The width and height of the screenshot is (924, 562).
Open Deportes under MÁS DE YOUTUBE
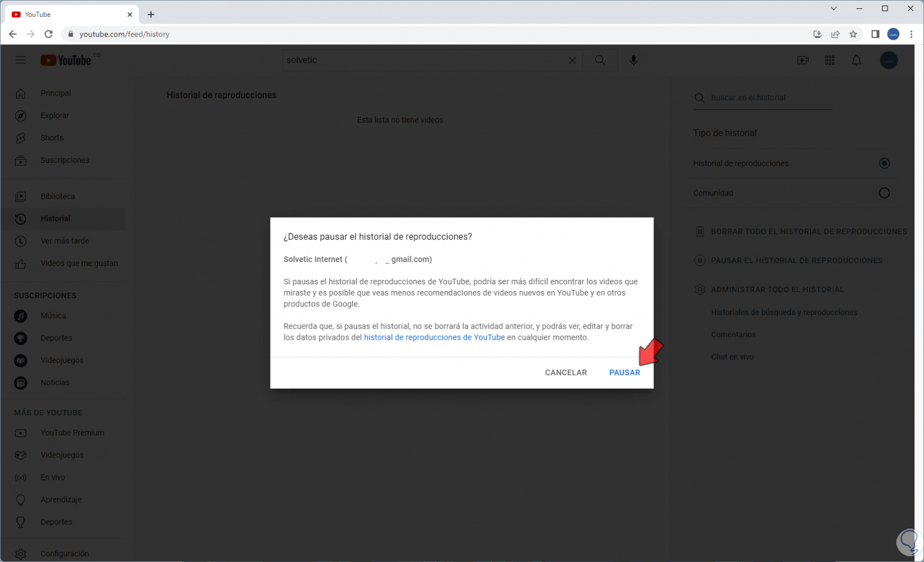tap(63, 522)
